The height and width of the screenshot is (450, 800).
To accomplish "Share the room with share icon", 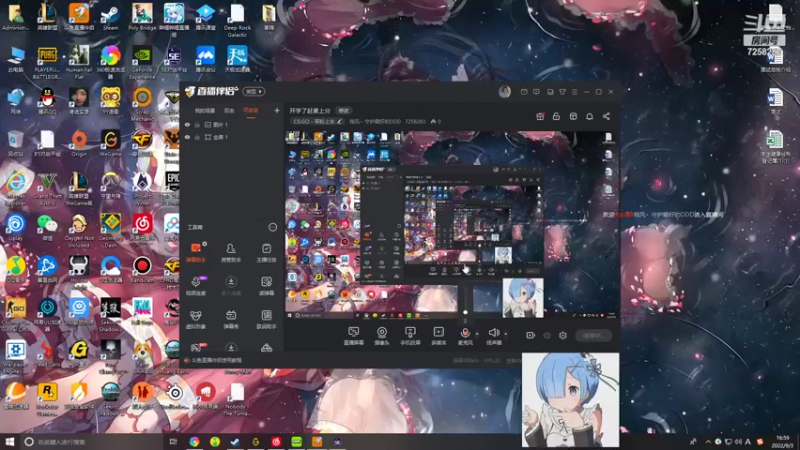I will [x=606, y=116].
